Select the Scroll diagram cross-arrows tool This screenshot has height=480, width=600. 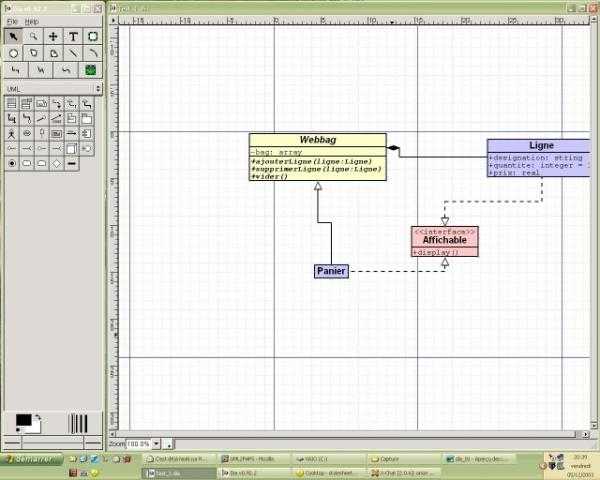pos(53,37)
